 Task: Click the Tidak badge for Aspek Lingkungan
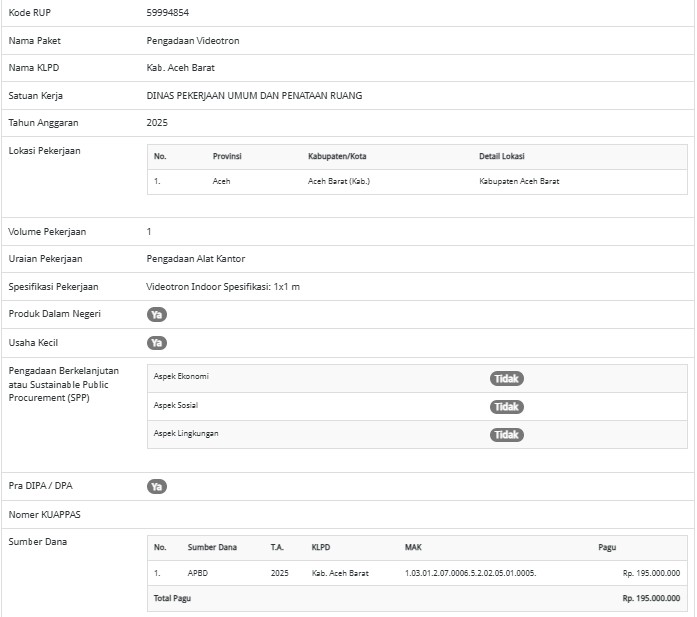(x=506, y=435)
